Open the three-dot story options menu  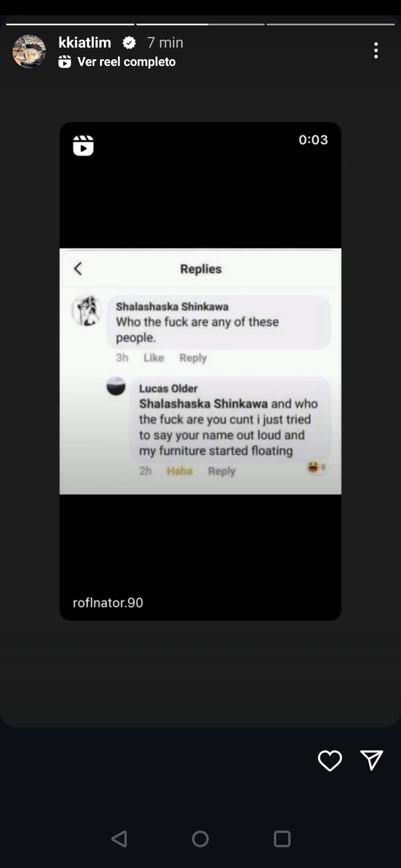click(x=376, y=50)
